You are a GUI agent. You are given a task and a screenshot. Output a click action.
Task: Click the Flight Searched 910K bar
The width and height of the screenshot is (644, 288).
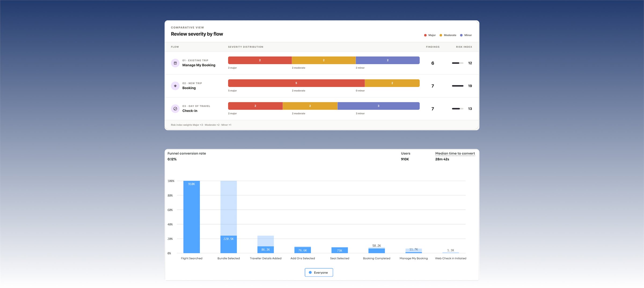click(192, 217)
